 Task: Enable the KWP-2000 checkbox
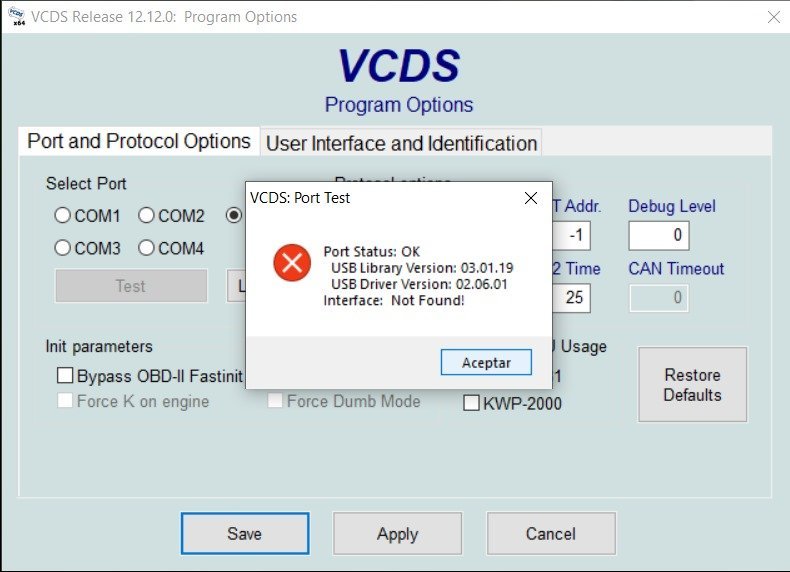[471, 403]
